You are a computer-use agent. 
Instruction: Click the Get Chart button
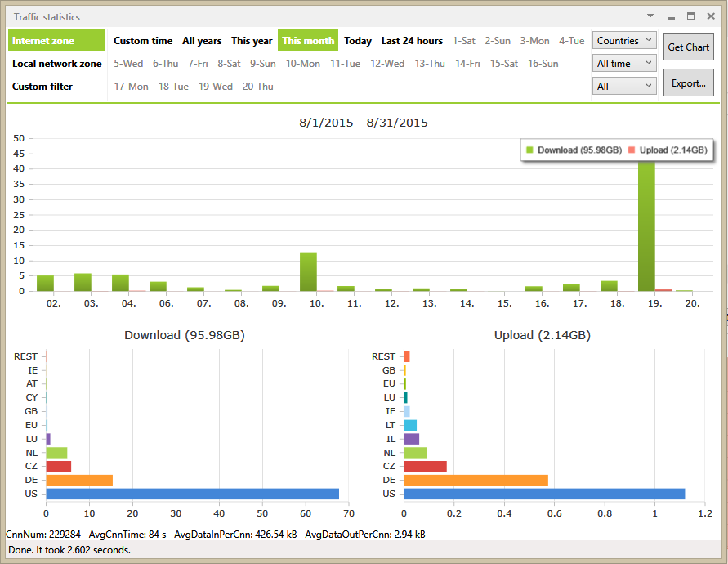(688, 47)
